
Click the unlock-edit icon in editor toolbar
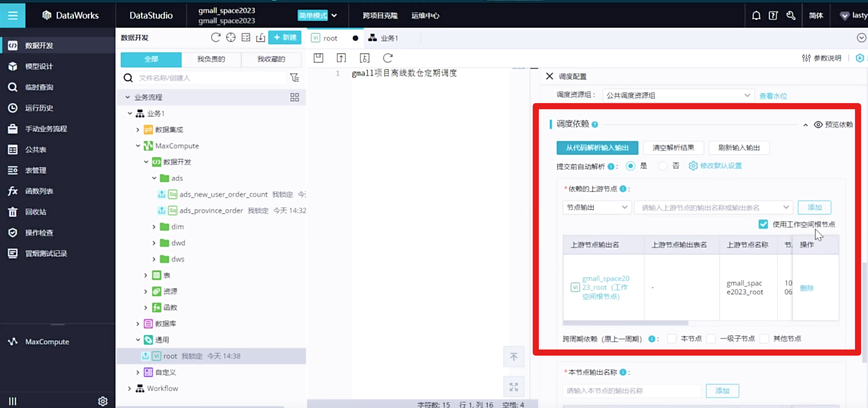tap(364, 58)
